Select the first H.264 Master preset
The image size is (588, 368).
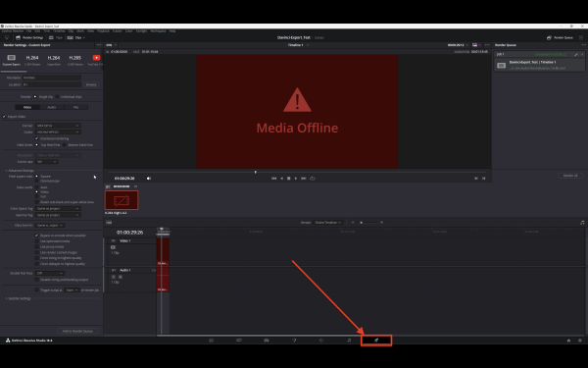coord(32,60)
